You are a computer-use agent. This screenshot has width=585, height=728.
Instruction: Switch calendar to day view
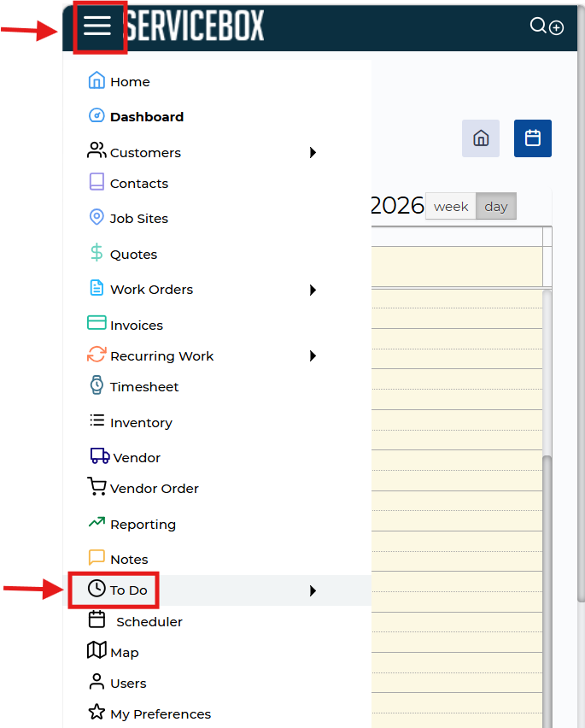[x=495, y=207]
